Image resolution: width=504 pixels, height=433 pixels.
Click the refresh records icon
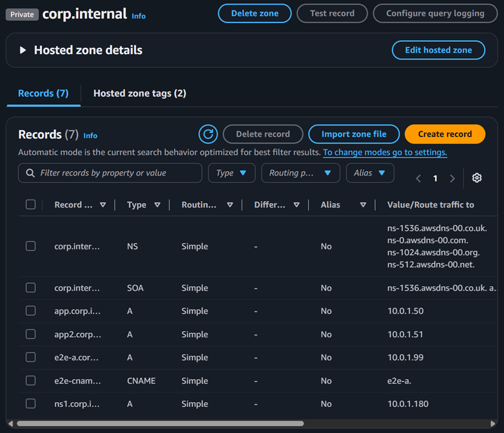click(x=208, y=134)
